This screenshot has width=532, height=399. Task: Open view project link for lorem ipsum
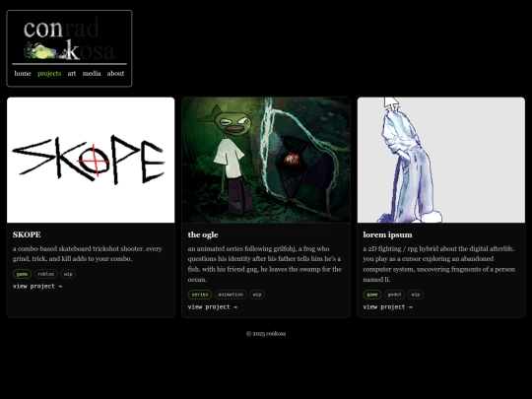click(387, 307)
